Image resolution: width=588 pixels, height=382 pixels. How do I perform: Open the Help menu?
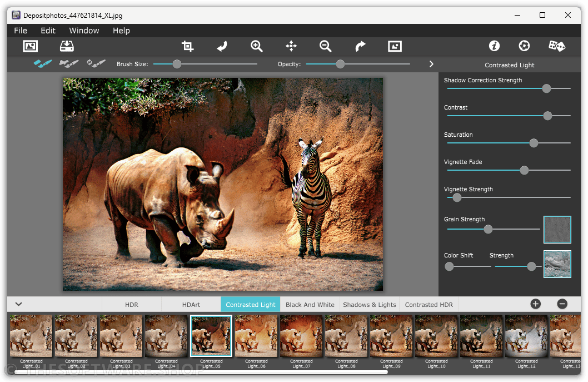click(121, 31)
